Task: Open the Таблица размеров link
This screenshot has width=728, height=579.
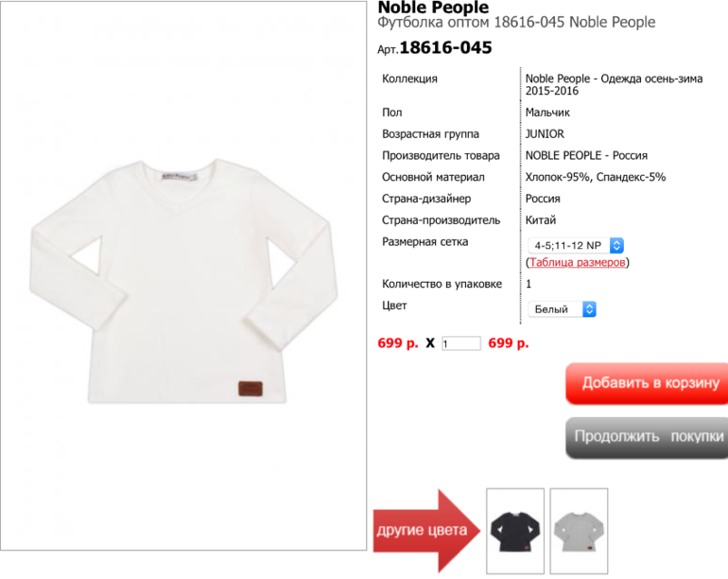Action: pos(577,262)
